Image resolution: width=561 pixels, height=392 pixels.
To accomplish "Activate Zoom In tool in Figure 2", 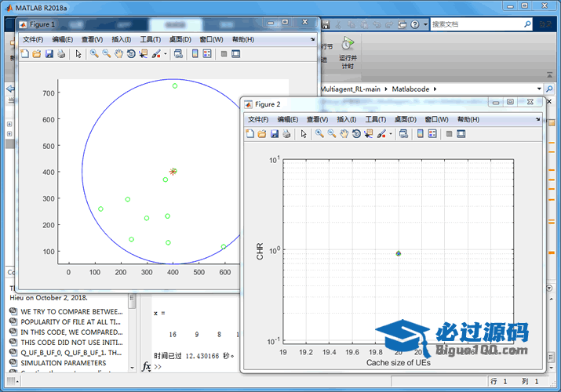I will 319,134.
